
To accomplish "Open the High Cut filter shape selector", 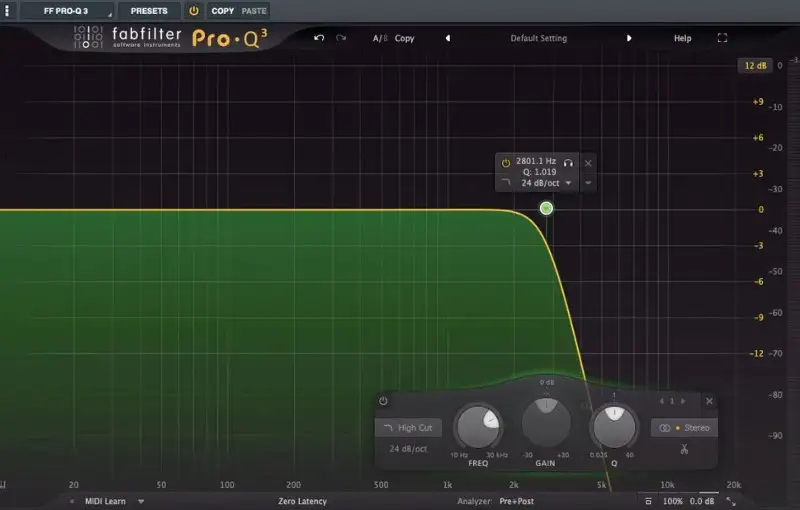I will coord(408,428).
